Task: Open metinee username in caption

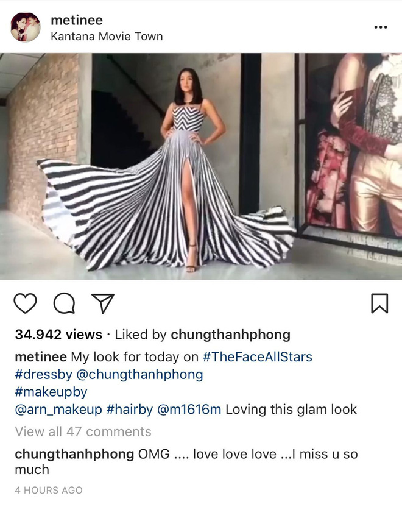Action: [x=41, y=357]
